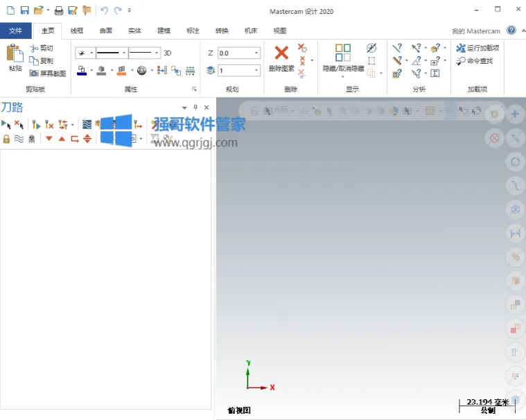The width and height of the screenshot is (526, 420).
Task: Move insert arrow down one item
Action: pyautogui.click(x=49, y=138)
